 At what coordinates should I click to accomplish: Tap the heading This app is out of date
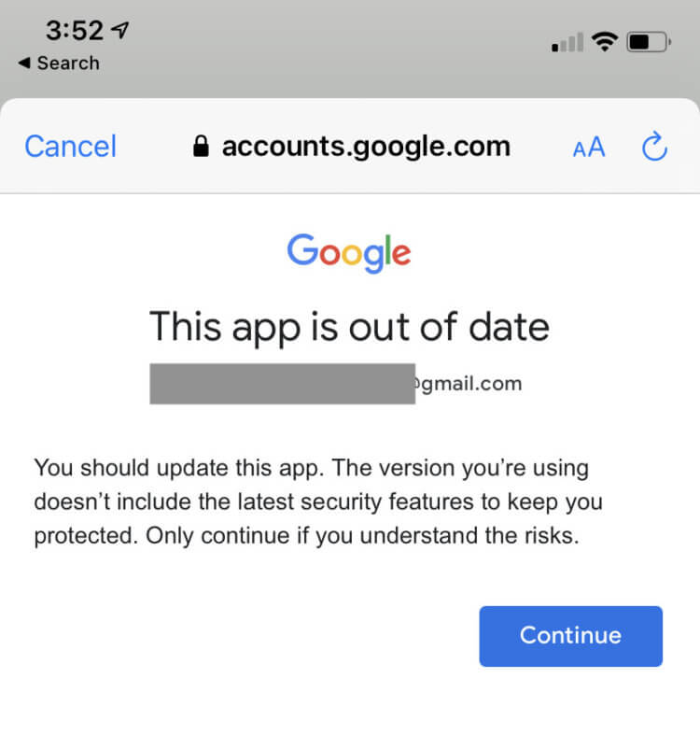coord(349,327)
